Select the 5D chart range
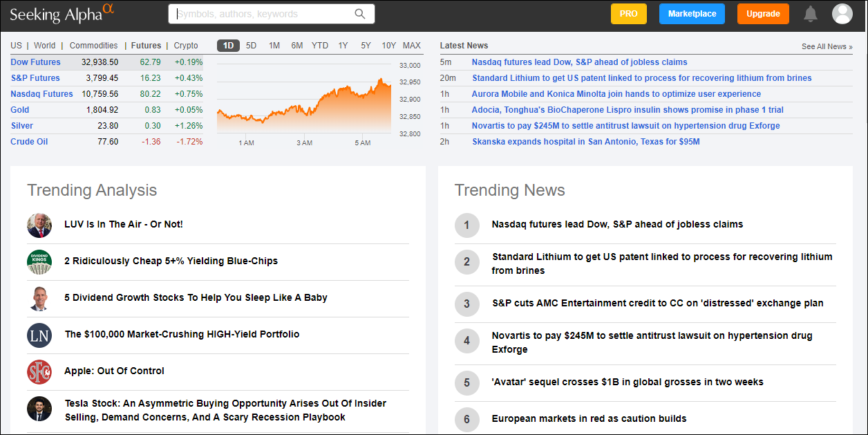The height and width of the screenshot is (435, 868). (x=252, y=46)
